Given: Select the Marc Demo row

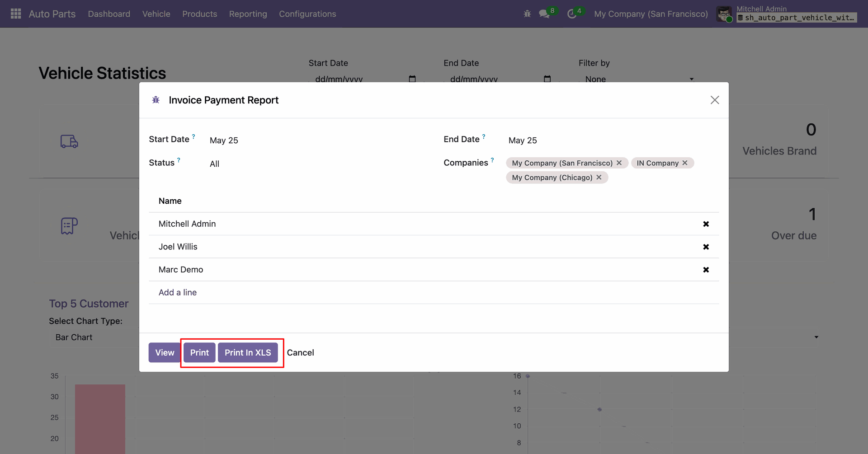Looking at the screenshot, I should 434,270.
